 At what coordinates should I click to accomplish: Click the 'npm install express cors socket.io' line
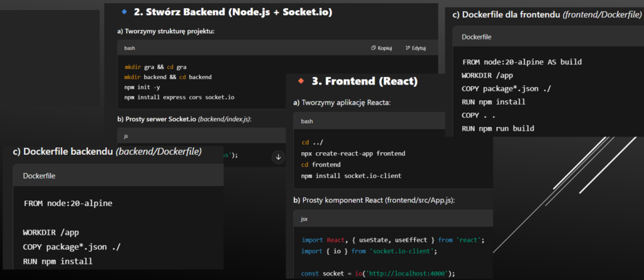179,98
